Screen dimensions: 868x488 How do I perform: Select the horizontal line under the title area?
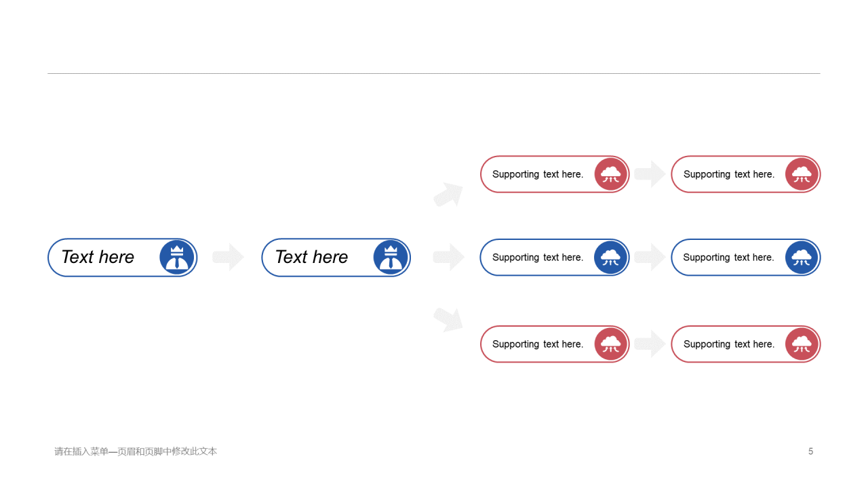434,73
